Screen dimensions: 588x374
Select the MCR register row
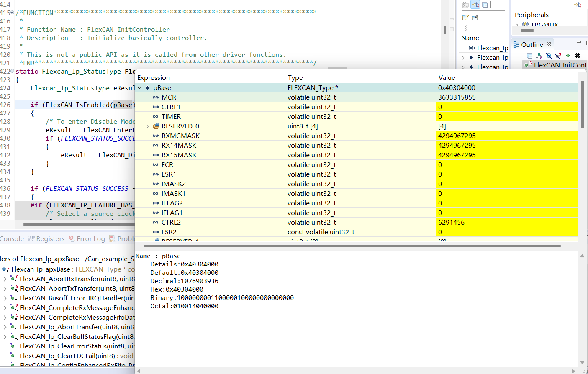[x=169, y=97]
